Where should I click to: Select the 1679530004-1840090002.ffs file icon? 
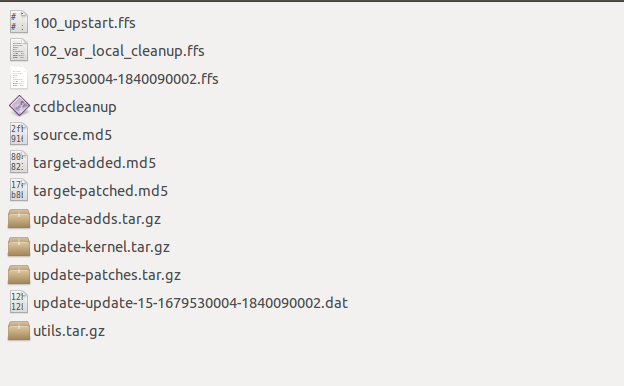click(x=19, y=78)
